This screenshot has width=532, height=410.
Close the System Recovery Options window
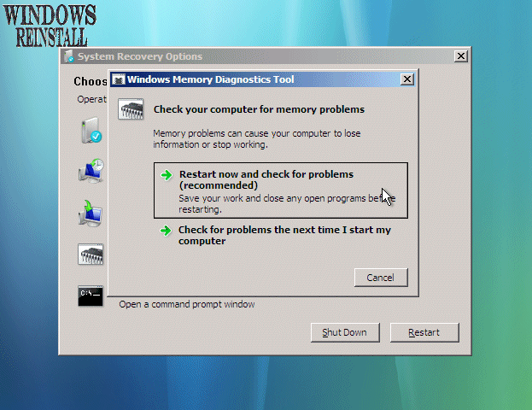[461, 56]
